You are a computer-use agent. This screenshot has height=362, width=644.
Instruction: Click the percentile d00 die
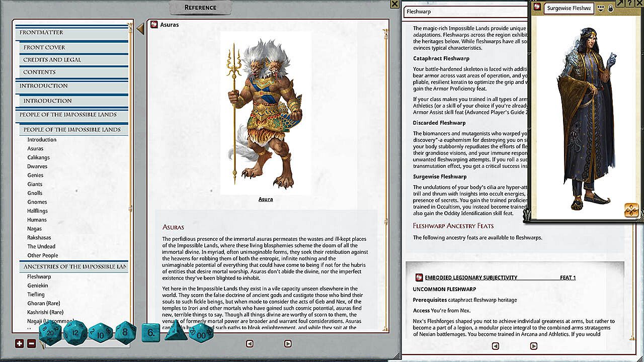201,333
